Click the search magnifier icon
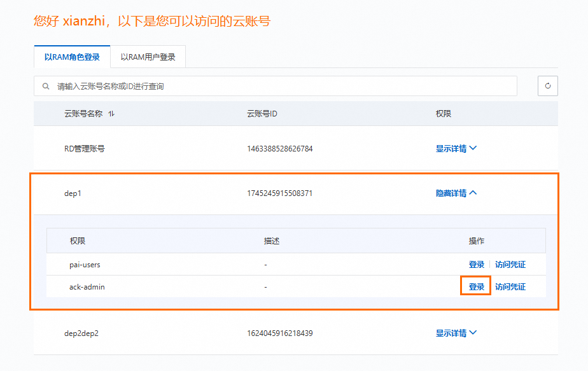588x371 pixels. pyautogui.click(x=46, y=87)
